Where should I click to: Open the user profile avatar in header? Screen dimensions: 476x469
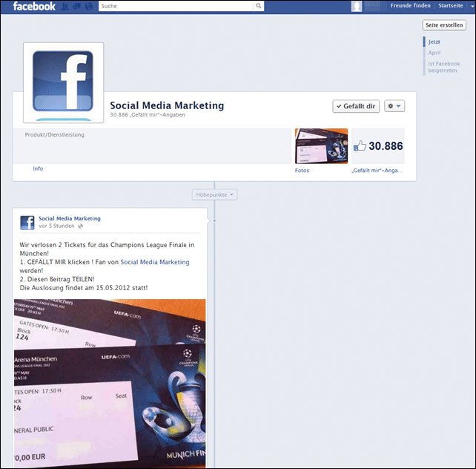[x=357, y=6]
